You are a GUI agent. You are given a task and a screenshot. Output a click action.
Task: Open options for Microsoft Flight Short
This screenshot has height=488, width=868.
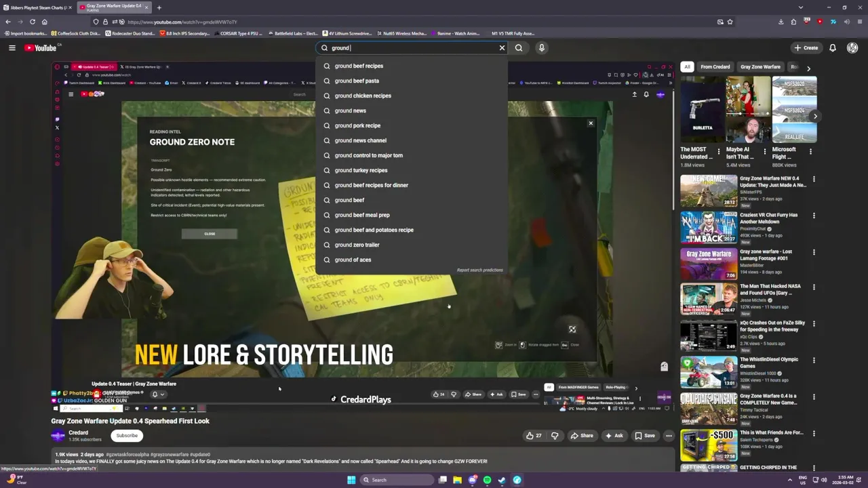point(810,151)
